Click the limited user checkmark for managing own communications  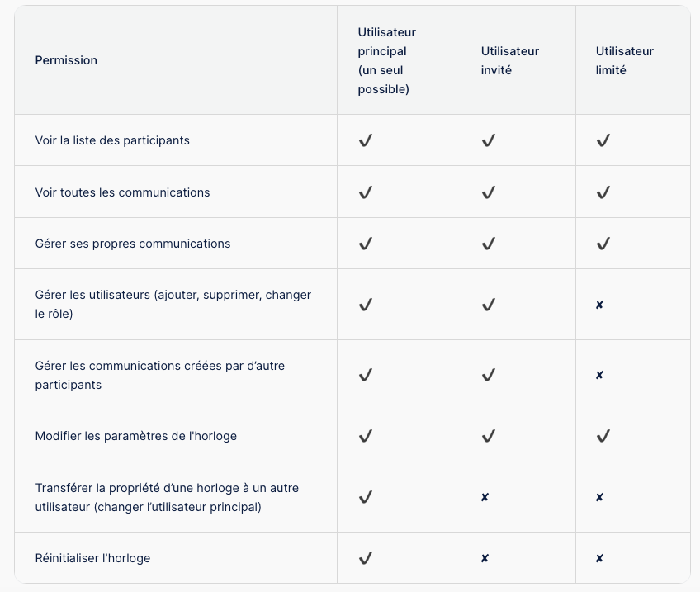603,244
